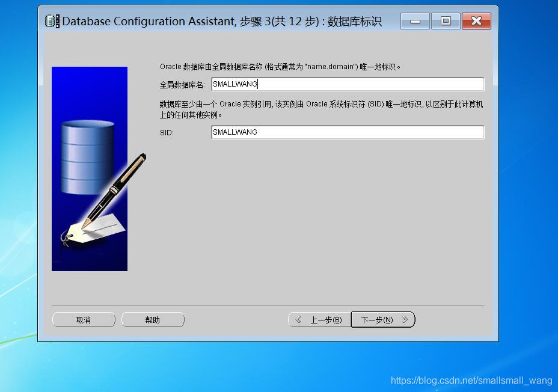
Task: Proceed with 下一步(N) button
Action: [x=383, y=319]
